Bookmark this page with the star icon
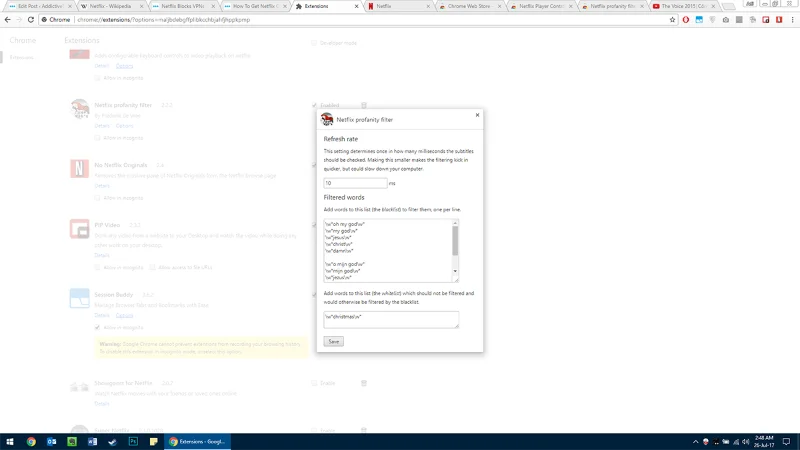Screen dimensions: 800x450 pyautogui.click(x=672, y=19)
